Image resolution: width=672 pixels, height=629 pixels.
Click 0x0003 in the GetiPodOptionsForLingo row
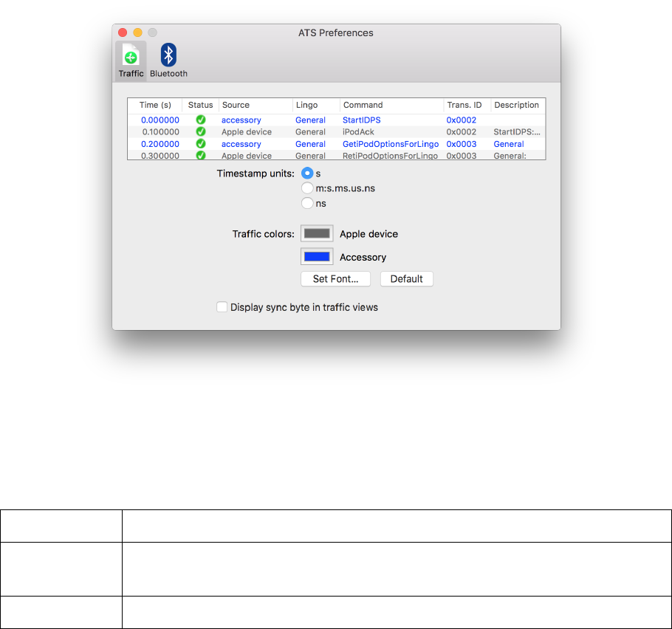(x=461, y=144)
